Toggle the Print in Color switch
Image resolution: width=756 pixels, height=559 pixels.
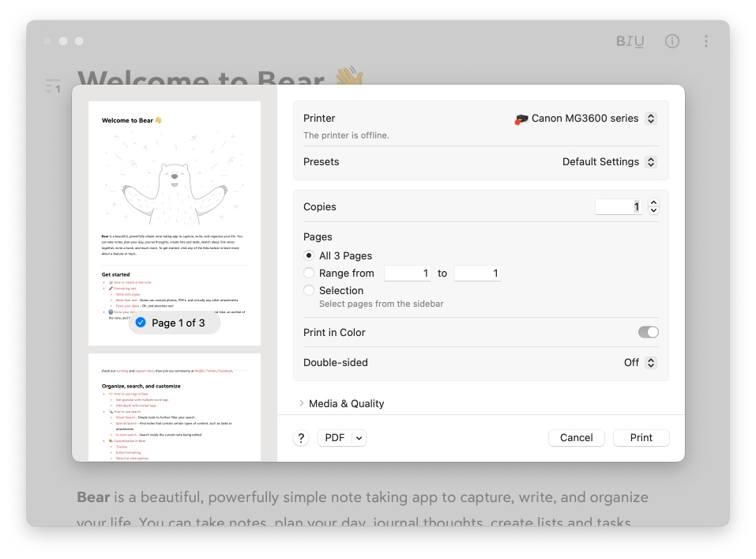pyautogui.click(x=648, y=332)
